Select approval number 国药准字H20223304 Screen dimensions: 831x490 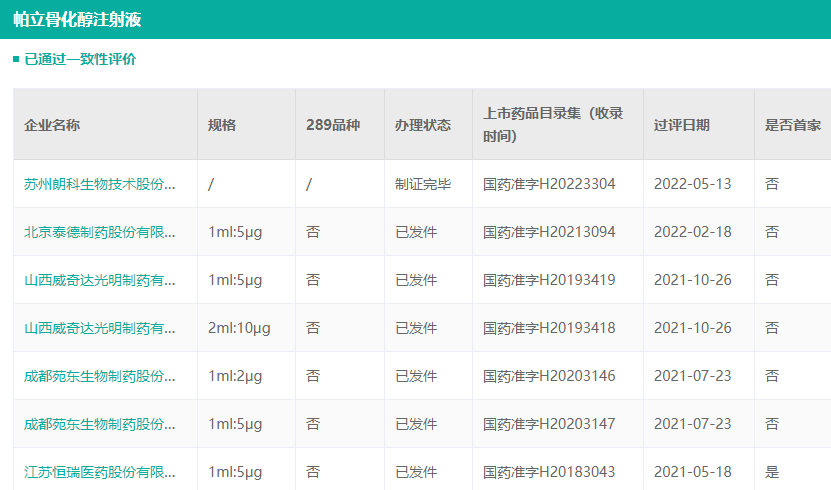(549, 184)
